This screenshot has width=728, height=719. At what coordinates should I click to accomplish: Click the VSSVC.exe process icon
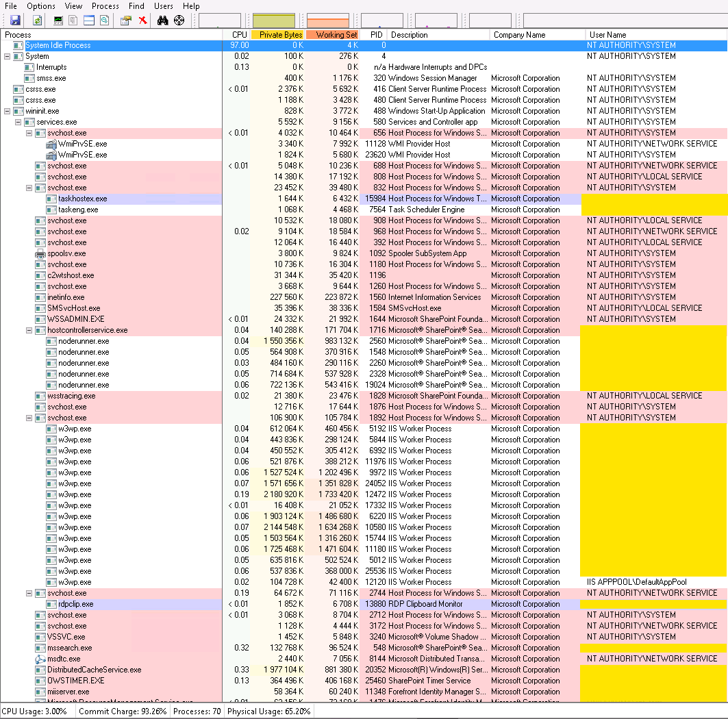coord(40,637)
